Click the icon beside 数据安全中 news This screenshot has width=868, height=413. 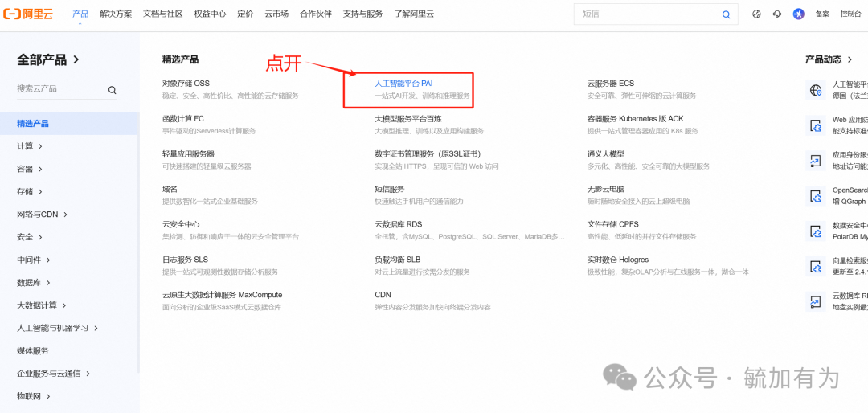click(815, 231)
